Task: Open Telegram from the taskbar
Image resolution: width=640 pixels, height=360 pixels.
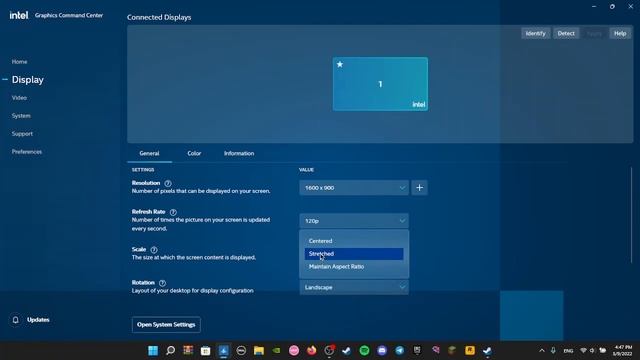Action: (x=400, y=351)
